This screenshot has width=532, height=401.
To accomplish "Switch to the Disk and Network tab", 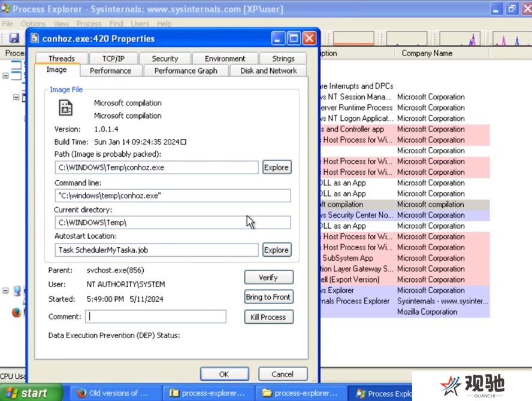I will click(269, 71).
